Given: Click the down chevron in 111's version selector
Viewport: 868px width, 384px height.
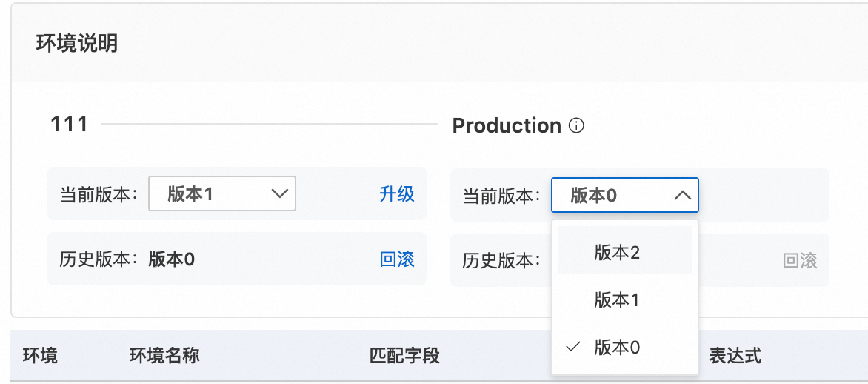Looking at the screenshot, I should 279,194.
